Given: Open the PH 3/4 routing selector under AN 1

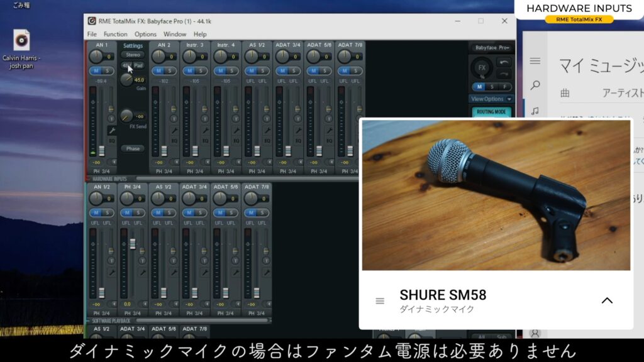Looking at the screenshot, I should (101, 171).
